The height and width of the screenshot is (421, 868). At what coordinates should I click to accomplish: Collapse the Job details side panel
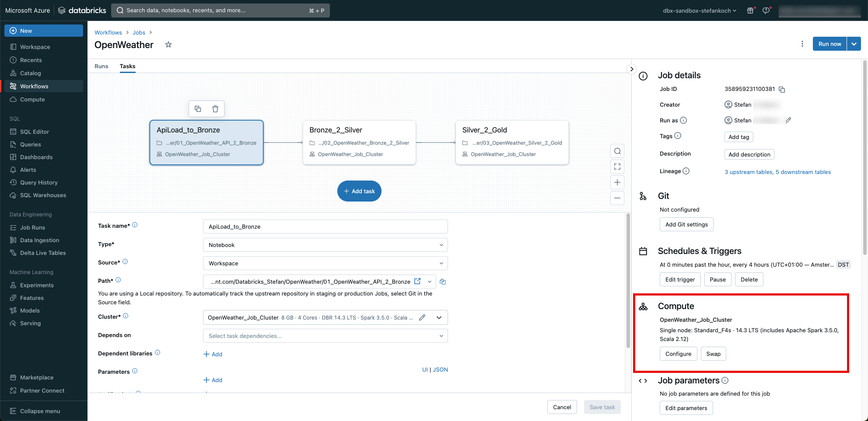631,69
